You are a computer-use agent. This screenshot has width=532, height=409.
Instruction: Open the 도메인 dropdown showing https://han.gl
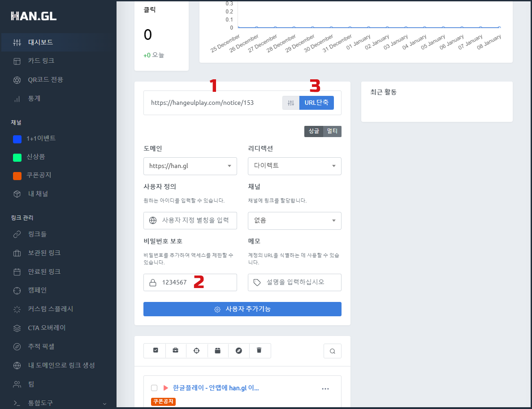click(190, 166)
